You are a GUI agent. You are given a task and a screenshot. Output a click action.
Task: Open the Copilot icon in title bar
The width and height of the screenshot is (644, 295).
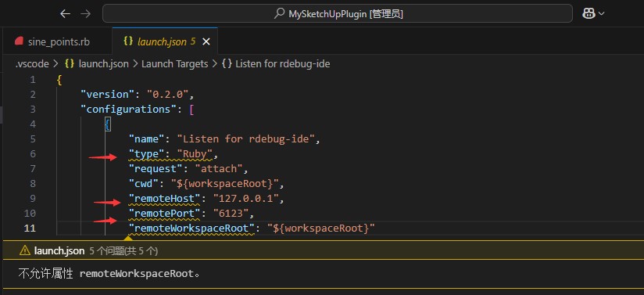[x=589, y=13]
